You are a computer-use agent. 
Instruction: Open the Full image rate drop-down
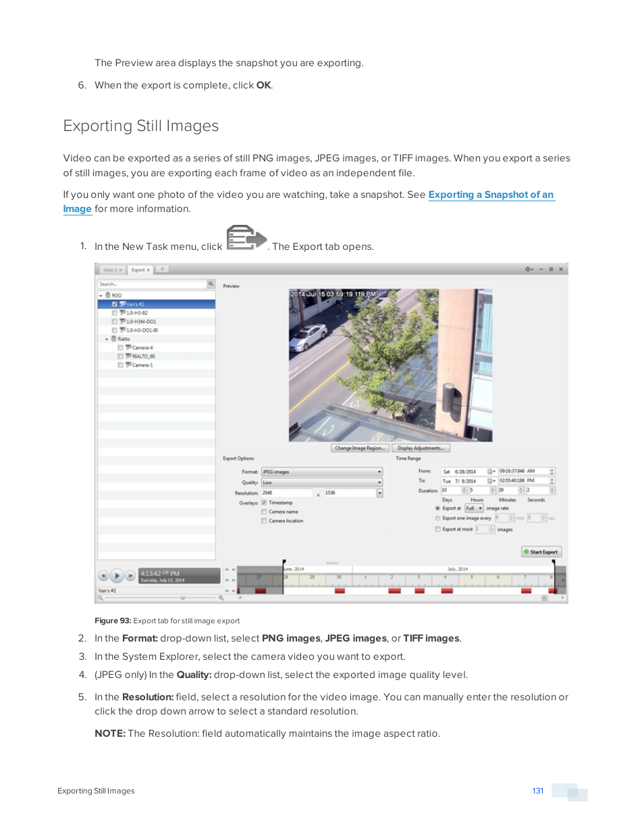pos(474,508)
